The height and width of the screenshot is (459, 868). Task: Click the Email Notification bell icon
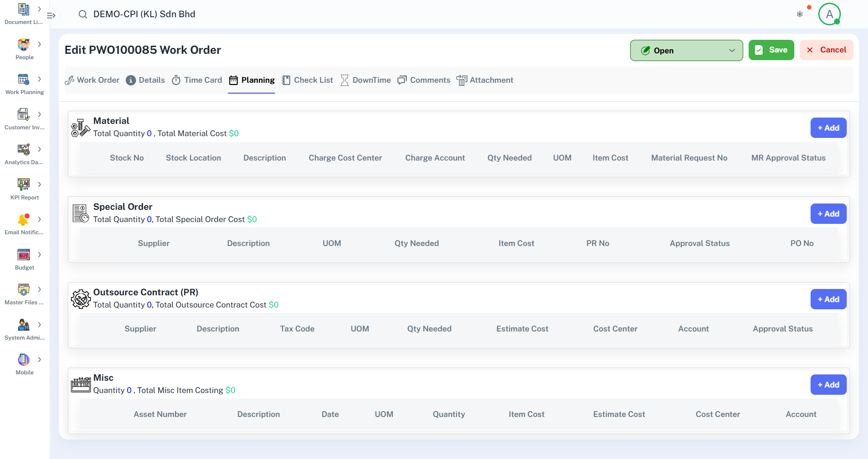tap(24, 220)
